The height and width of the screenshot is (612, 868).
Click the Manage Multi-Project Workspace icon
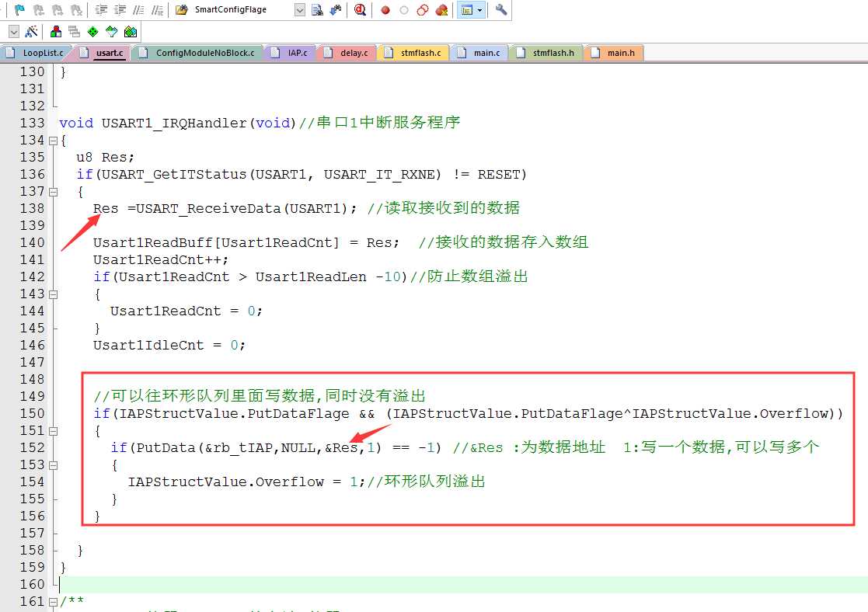pyautogui.click(x=74, y=32)
